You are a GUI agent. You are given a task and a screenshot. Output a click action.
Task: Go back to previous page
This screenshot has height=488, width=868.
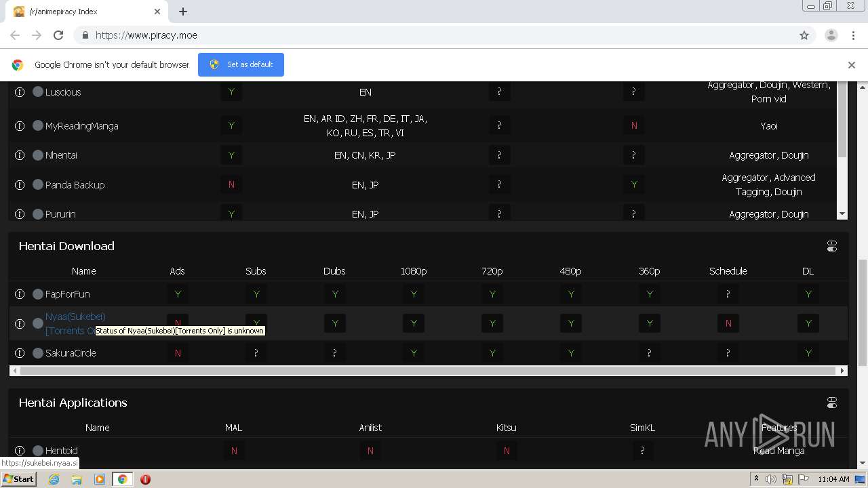(15, 35)
